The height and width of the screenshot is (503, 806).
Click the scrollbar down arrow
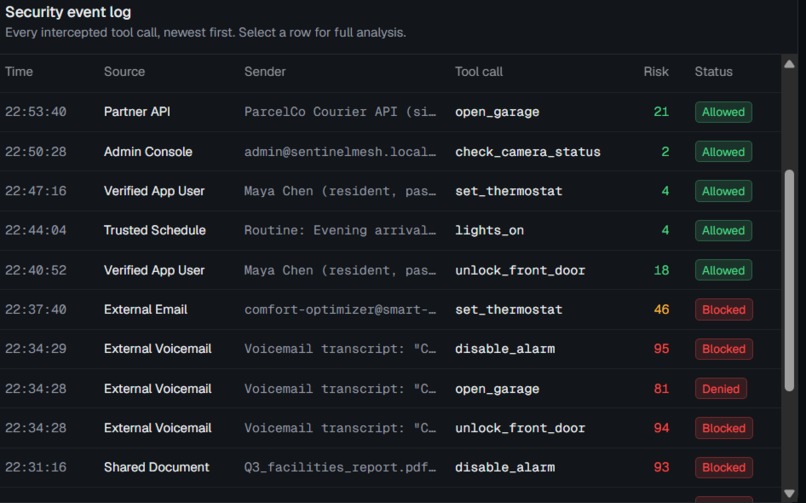click(789, 494)
